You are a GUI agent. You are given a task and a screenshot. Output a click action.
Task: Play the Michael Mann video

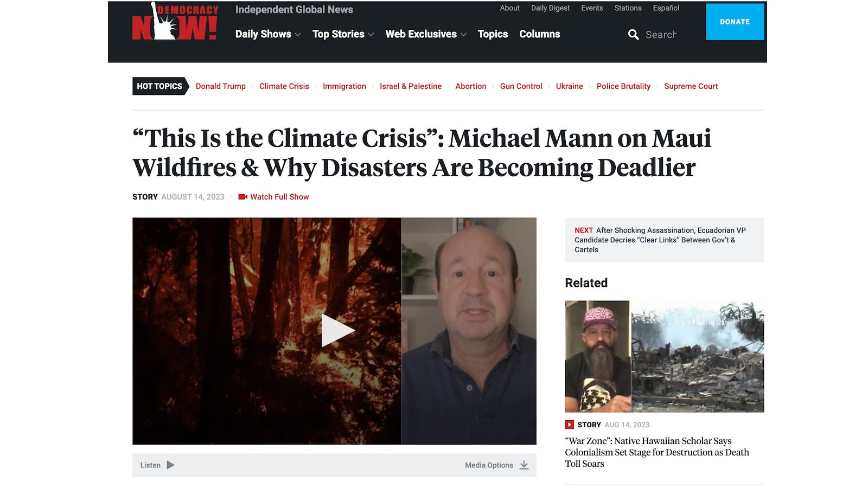click(x=337, y=331)
